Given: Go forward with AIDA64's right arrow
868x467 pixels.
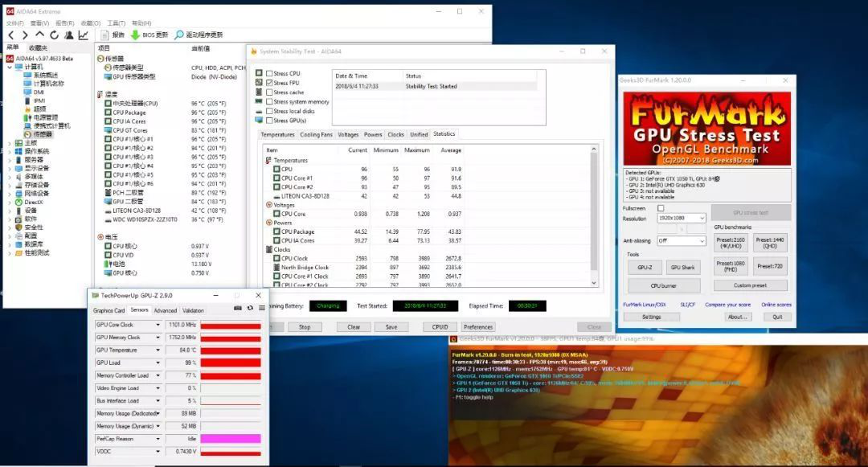Looking at the screenshot, I should [x=25, y=35].
